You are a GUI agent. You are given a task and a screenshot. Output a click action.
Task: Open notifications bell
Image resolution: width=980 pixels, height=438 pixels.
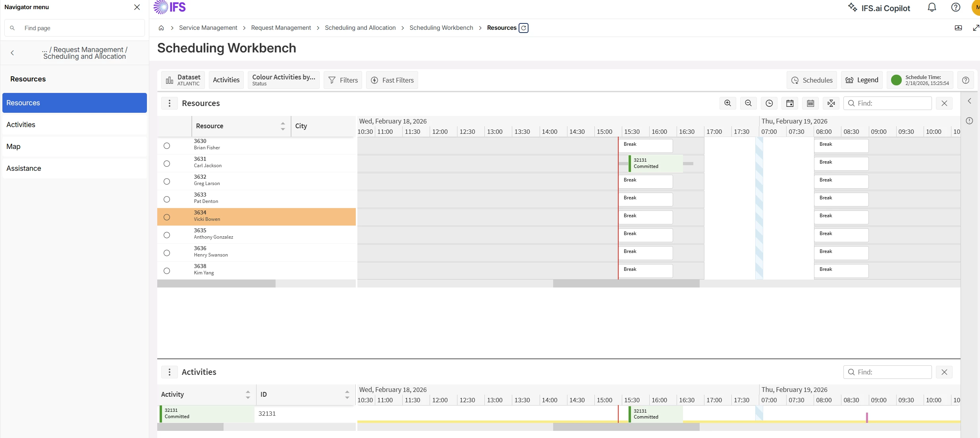point(932,8)
